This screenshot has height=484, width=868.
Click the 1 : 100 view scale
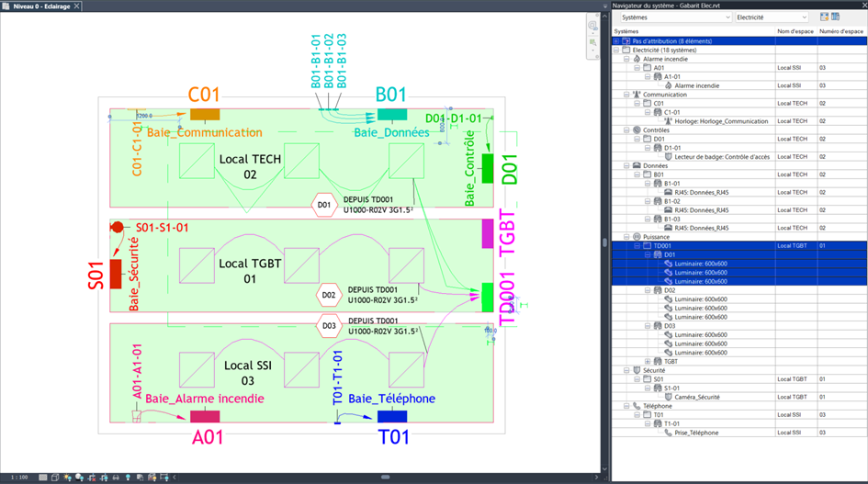[18, 478]
